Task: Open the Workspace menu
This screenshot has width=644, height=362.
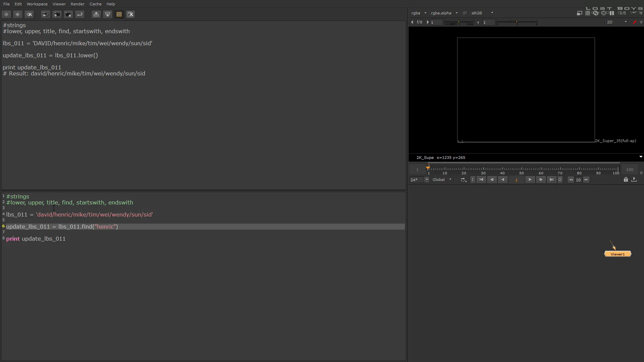Action: [x=37, y=4]
